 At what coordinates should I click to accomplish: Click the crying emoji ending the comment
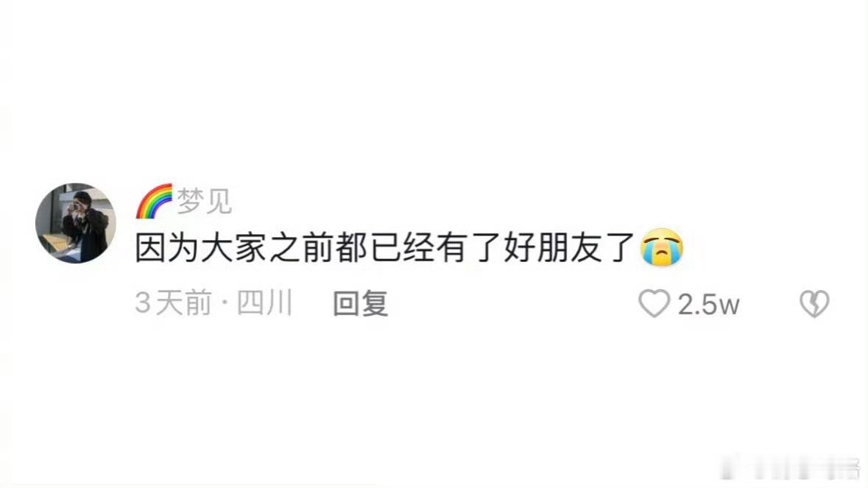click(662, 247)
